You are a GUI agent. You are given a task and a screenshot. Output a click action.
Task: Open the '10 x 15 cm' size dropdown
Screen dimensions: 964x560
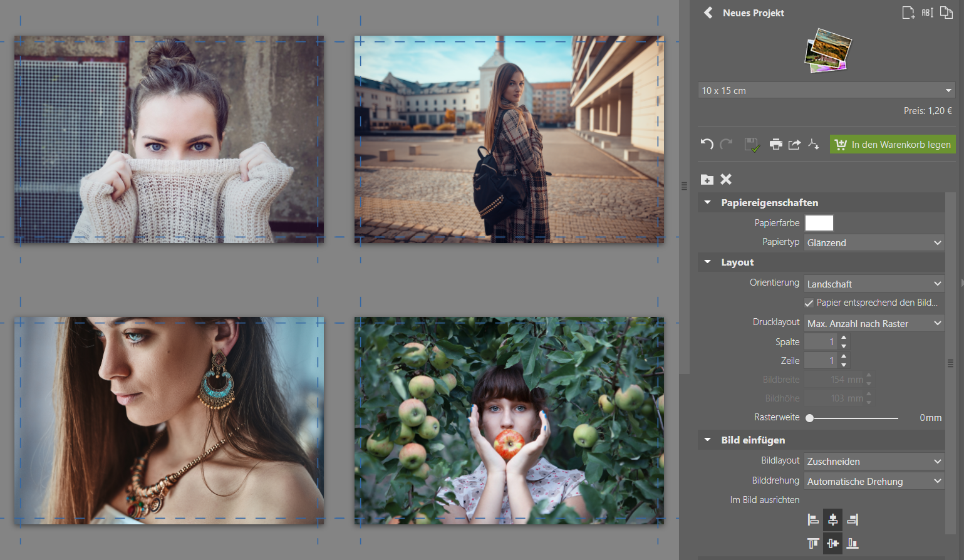(x=826, y=90)
